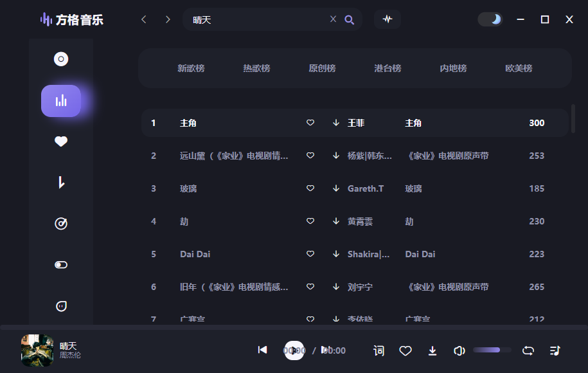Open the disc discovery page in sidebar

point(61,59)
